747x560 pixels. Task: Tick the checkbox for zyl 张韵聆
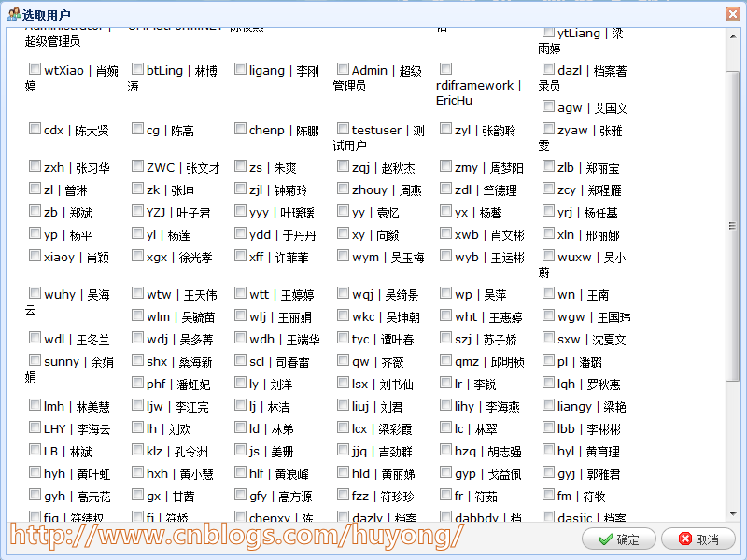tap(445, 130)
